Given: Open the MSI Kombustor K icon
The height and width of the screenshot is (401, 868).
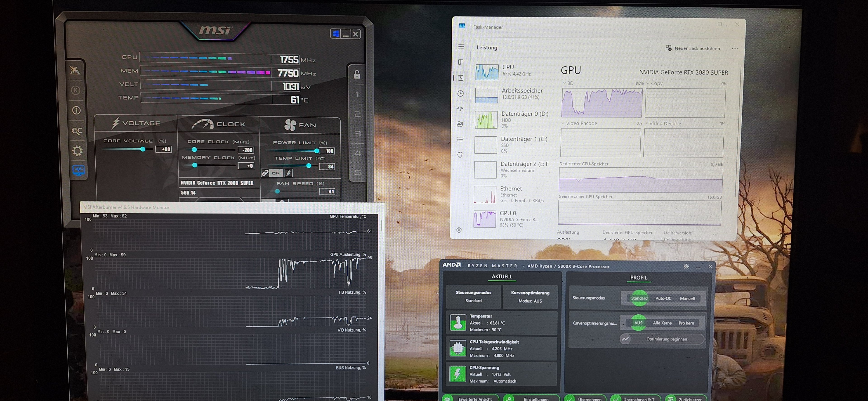Looking at the screenshot, I should click(x=75, y=90).
